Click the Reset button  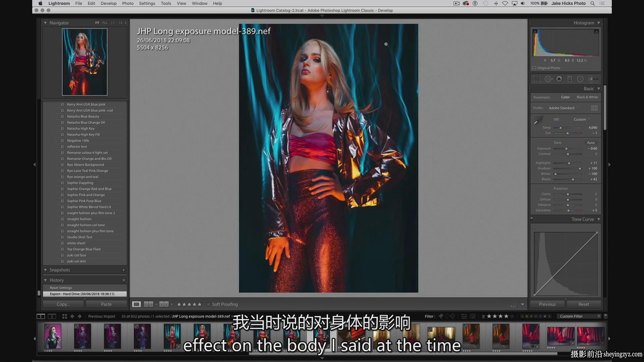click(x=584, y=304)
